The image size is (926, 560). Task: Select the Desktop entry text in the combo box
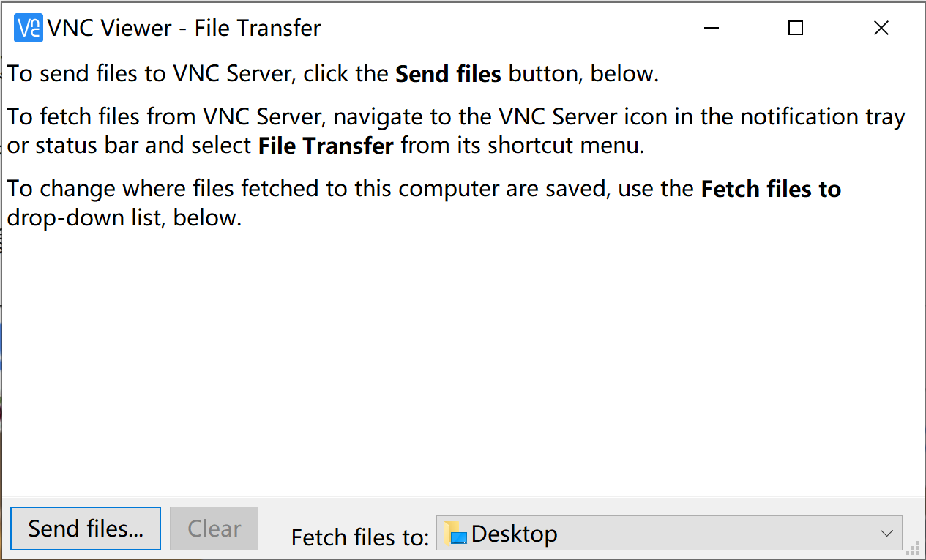coord(514,534)
